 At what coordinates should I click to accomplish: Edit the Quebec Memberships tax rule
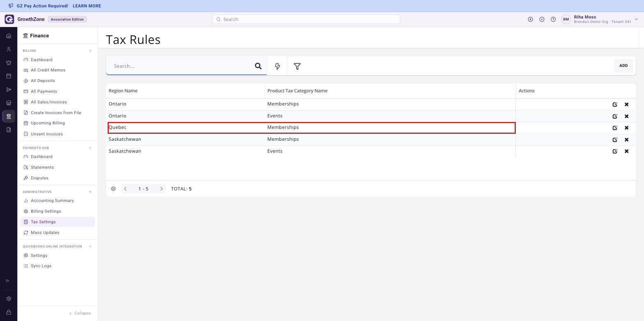click(x=615, y=128)
